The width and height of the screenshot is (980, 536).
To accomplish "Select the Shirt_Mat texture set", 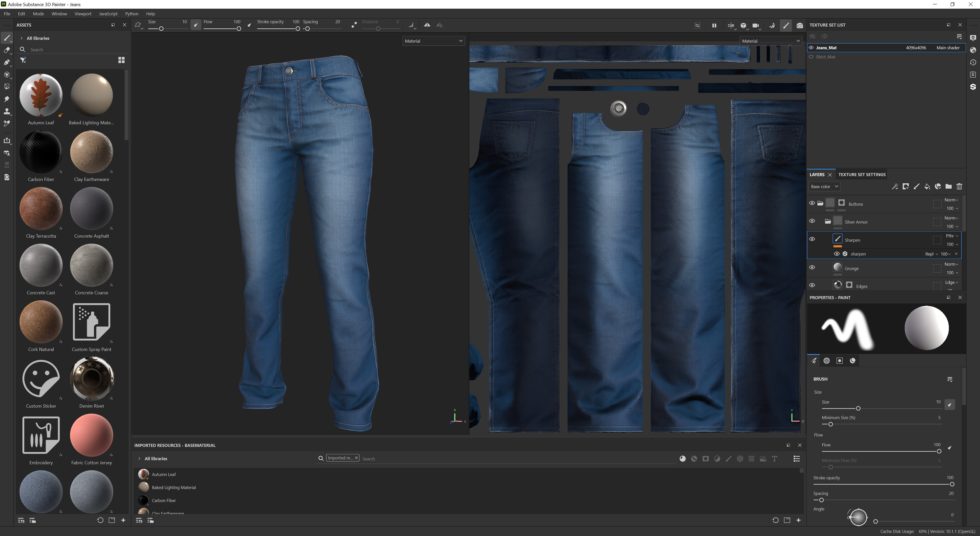I will click(825, 57).
